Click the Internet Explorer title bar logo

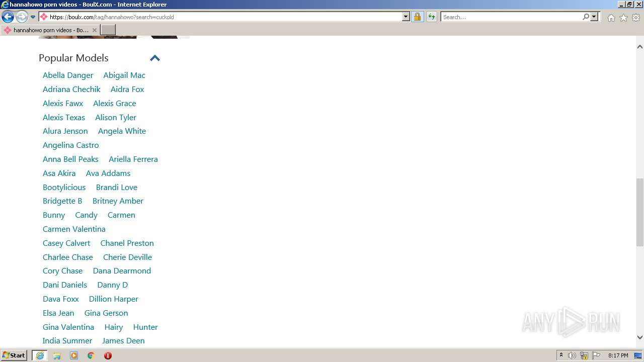5,5
